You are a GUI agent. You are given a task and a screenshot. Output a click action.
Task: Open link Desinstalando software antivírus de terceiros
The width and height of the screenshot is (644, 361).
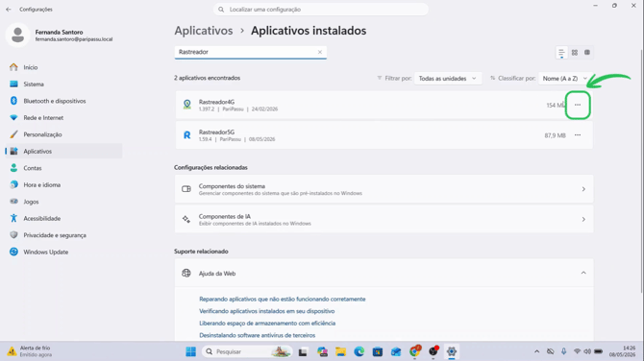coord(257,335)
